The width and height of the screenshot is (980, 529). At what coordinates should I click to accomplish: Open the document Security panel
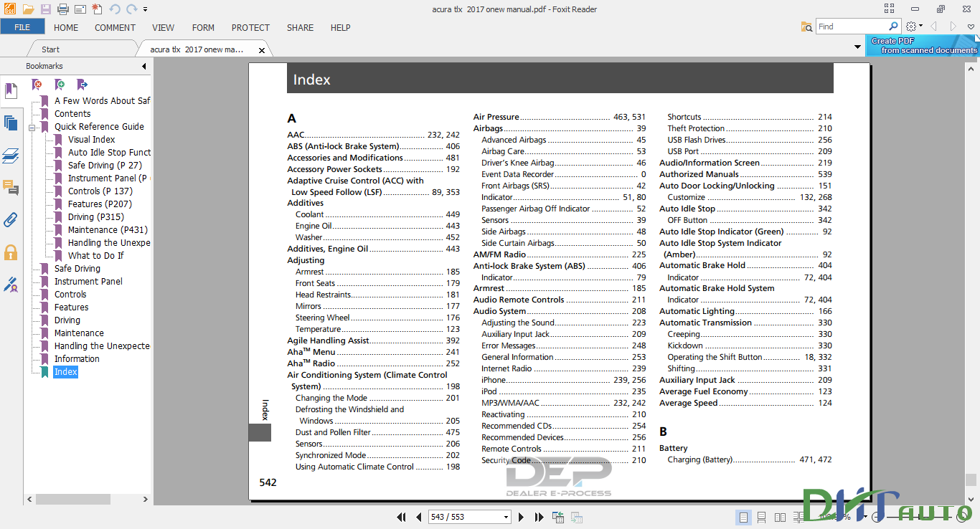click(x=11, y=252)
